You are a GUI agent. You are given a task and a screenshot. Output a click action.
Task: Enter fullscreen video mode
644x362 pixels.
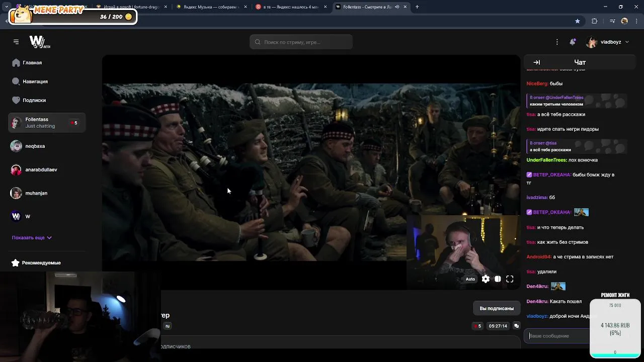tap(510, 279)
